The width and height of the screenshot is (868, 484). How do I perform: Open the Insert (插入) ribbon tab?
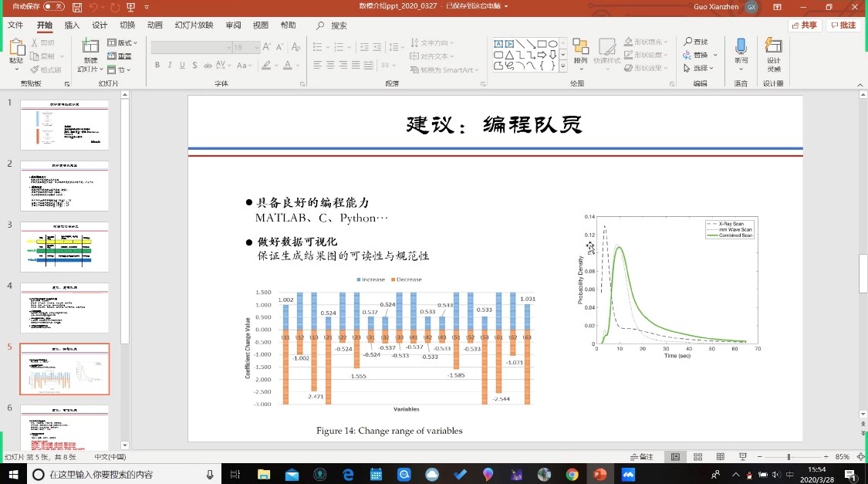point(72,25)
